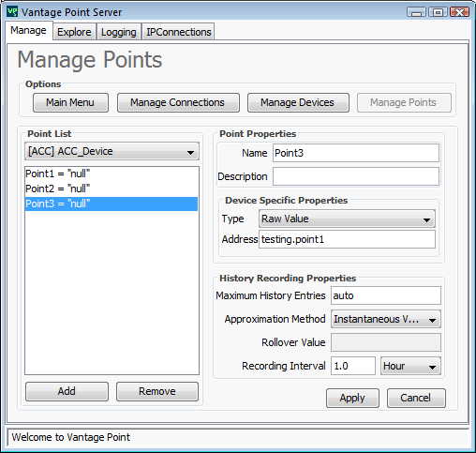
Task: Minimize the Vantage Point Server window
Action: point(416,12)
